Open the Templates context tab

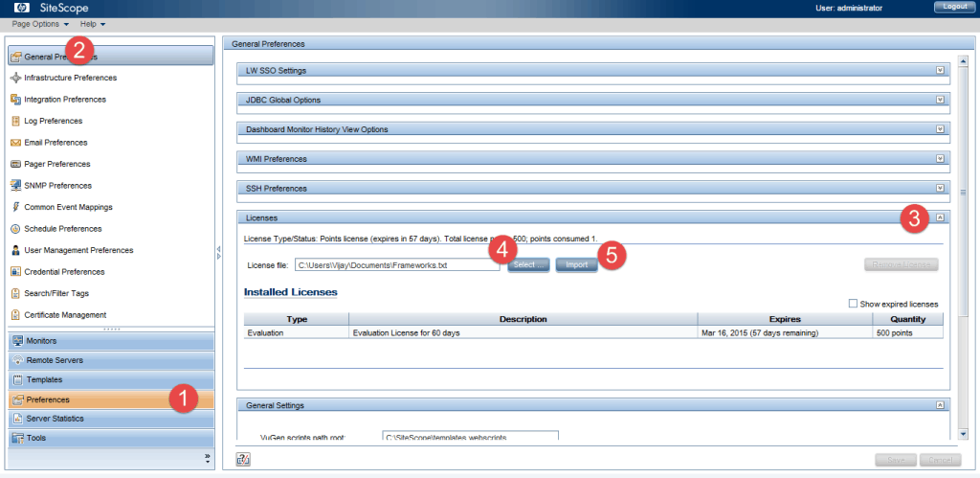click(x=111, y=379)
